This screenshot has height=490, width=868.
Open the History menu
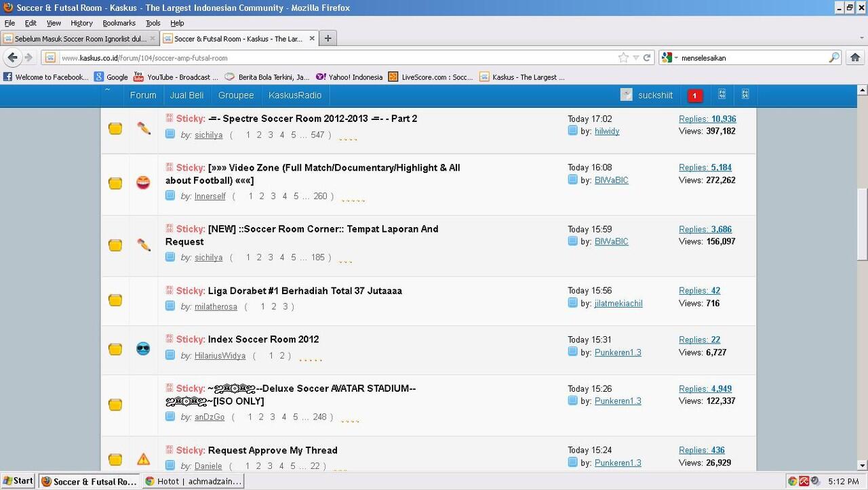coord(81,23)
